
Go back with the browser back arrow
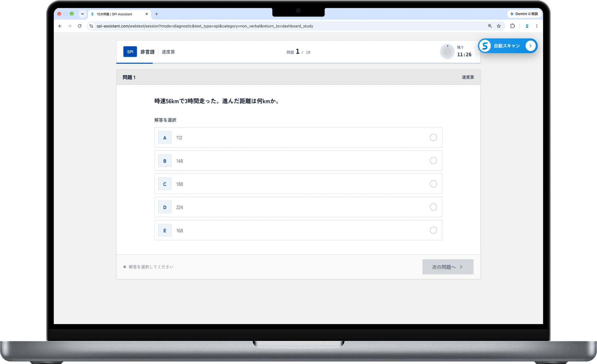(60, 26)
